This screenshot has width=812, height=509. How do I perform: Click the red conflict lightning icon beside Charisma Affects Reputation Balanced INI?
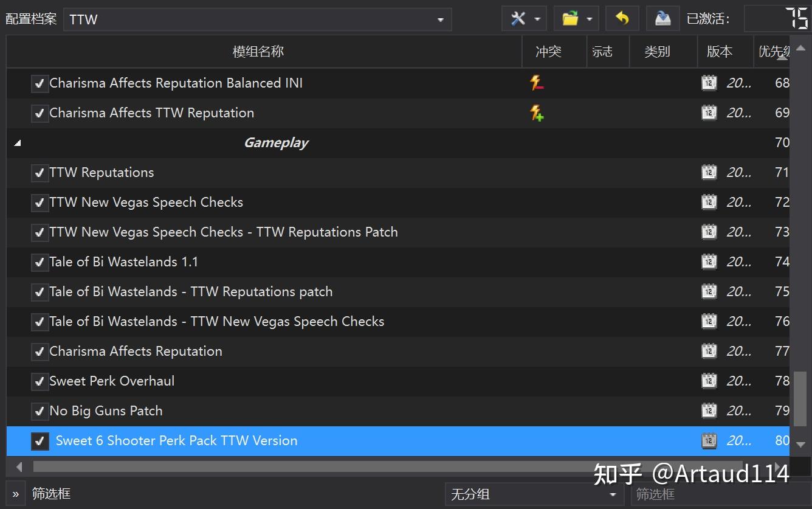537,83
